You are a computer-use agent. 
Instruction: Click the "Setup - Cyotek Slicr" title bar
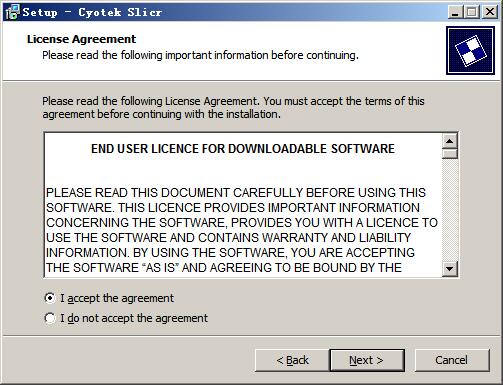[x=92, y=12]
